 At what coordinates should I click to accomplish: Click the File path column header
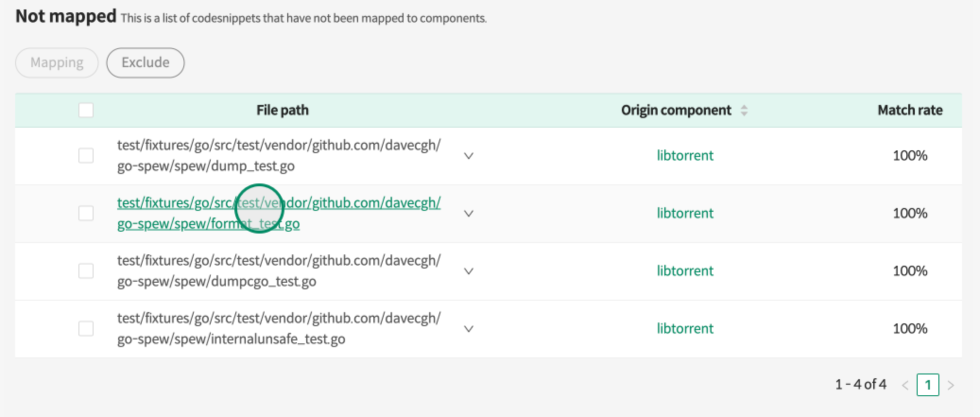pos(282,110)
